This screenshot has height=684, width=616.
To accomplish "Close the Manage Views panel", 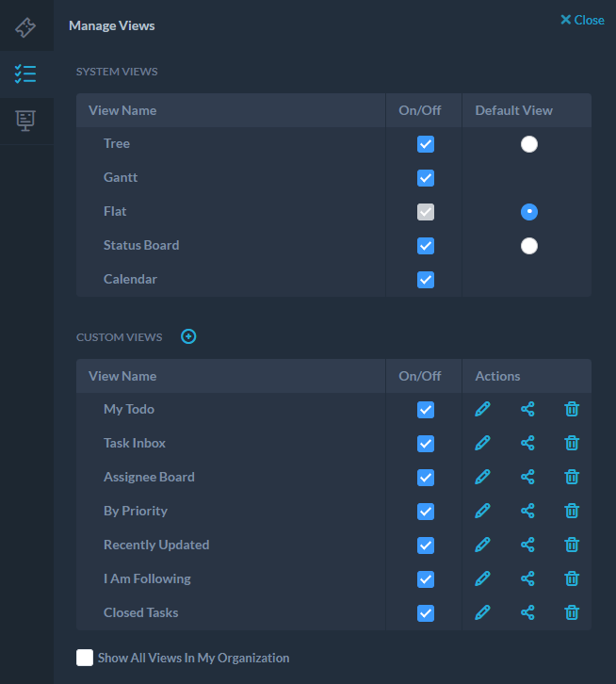I will coord(582,20).
